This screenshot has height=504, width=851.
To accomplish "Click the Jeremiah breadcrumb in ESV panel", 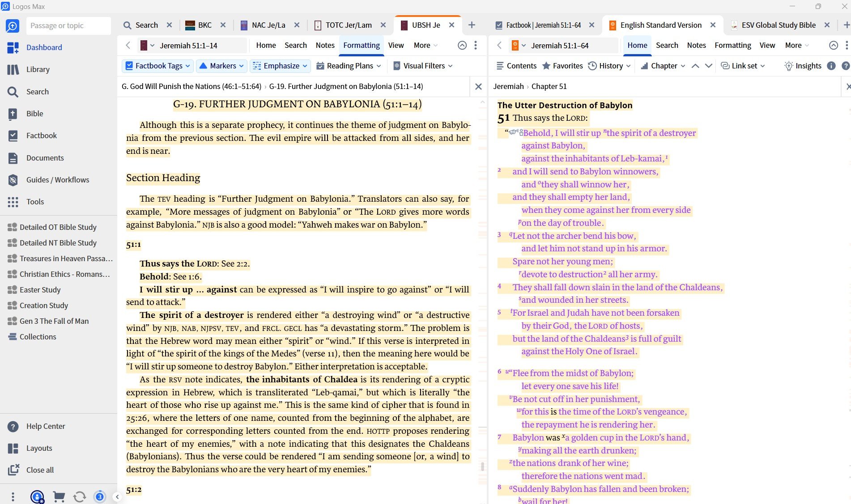I will point(508,86).
